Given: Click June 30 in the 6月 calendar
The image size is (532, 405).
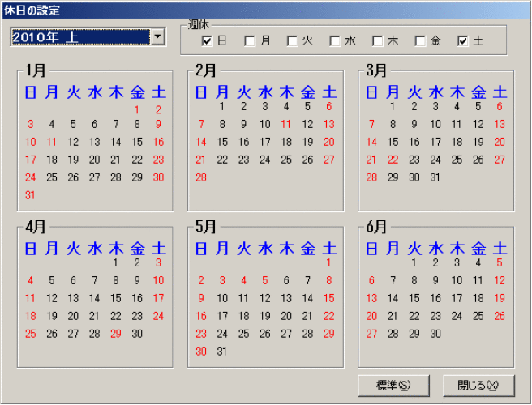Looking at the screenshot, I should (x=435, y=334).
